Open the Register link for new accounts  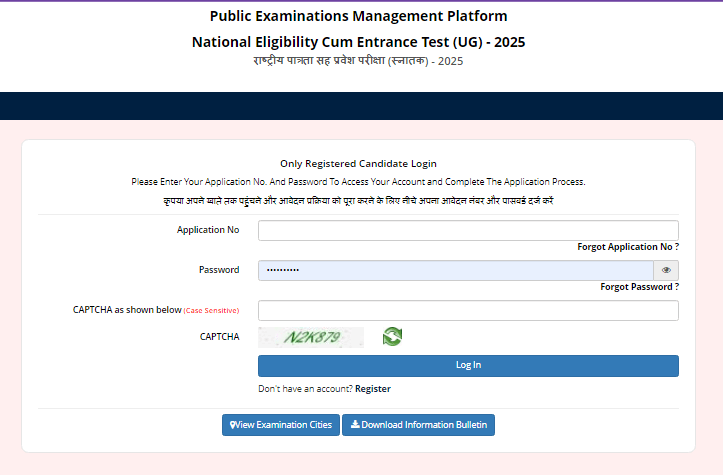[x=373, y=389]
